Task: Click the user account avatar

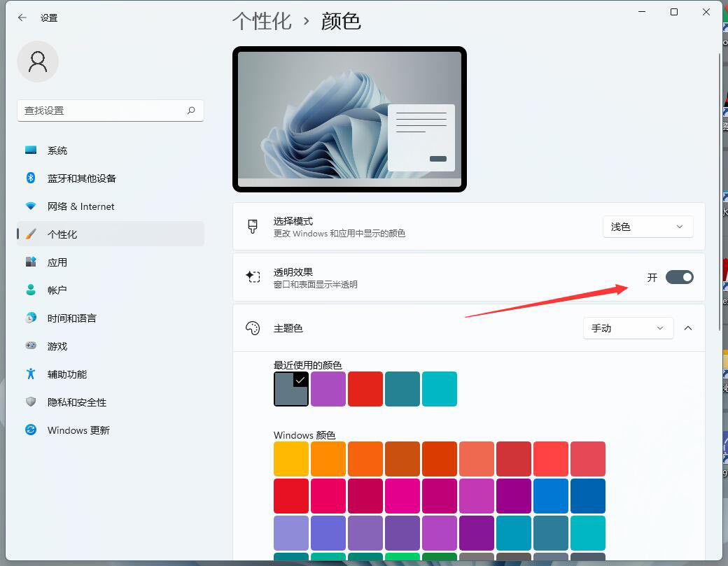Action: point(38,62)
